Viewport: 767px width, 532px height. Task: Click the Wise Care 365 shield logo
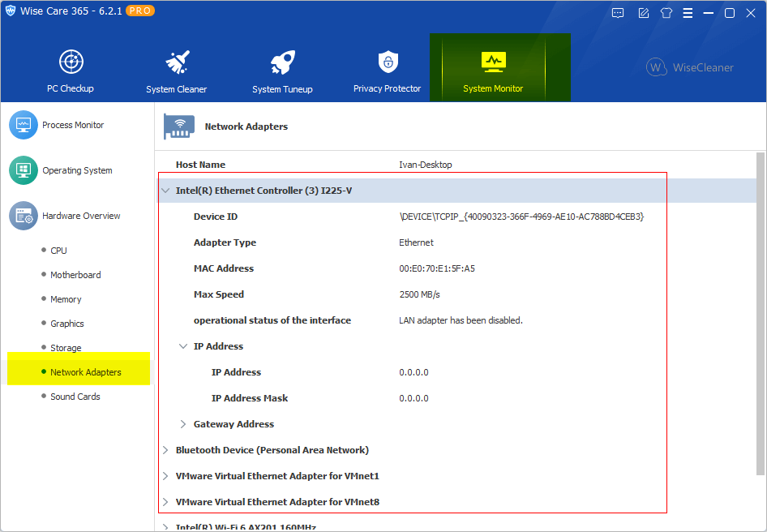11,11
